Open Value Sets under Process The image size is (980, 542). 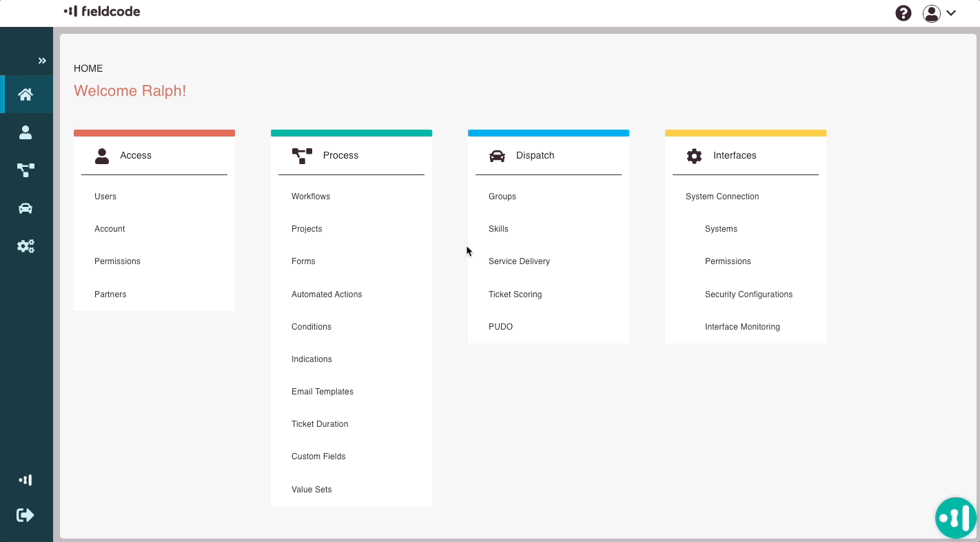pos(312,490)
